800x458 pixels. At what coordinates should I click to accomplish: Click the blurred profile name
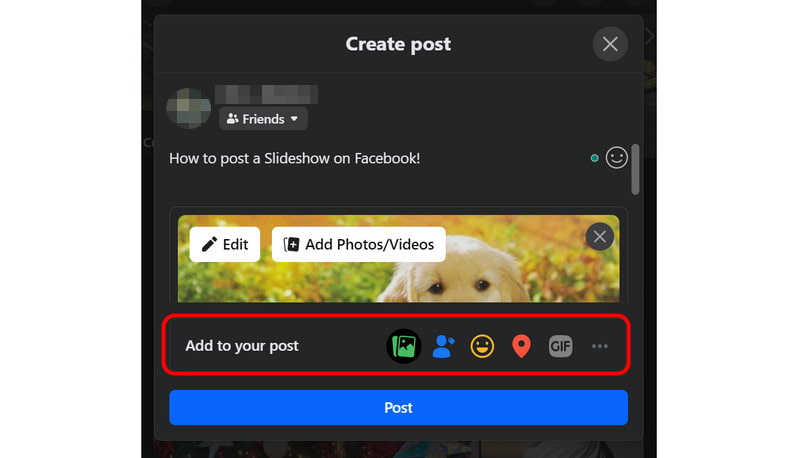(266, 95)
